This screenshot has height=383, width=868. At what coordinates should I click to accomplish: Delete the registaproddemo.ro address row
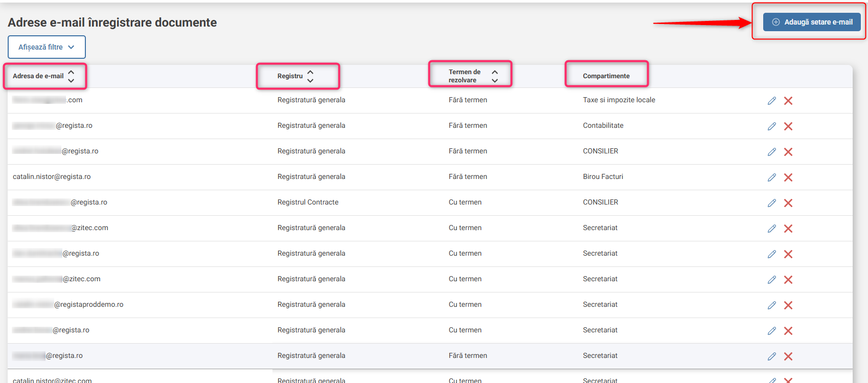pos(788,305)
